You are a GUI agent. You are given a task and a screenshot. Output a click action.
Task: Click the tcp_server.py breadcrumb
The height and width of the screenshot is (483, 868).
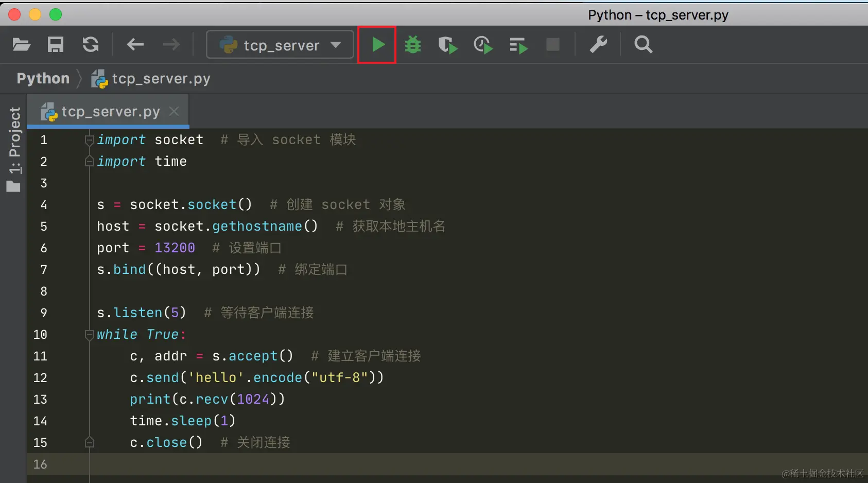151,79
